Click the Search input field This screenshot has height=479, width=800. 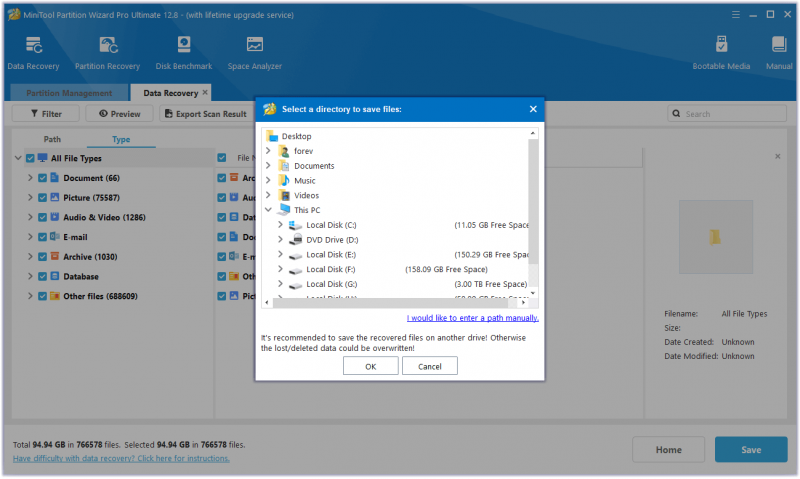(x=727, y=114)
